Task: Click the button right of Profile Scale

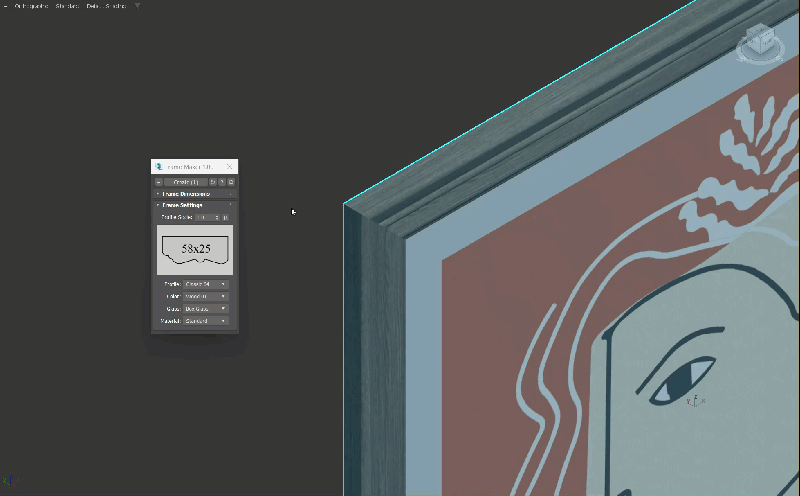Action: click(x=226, y=217)
